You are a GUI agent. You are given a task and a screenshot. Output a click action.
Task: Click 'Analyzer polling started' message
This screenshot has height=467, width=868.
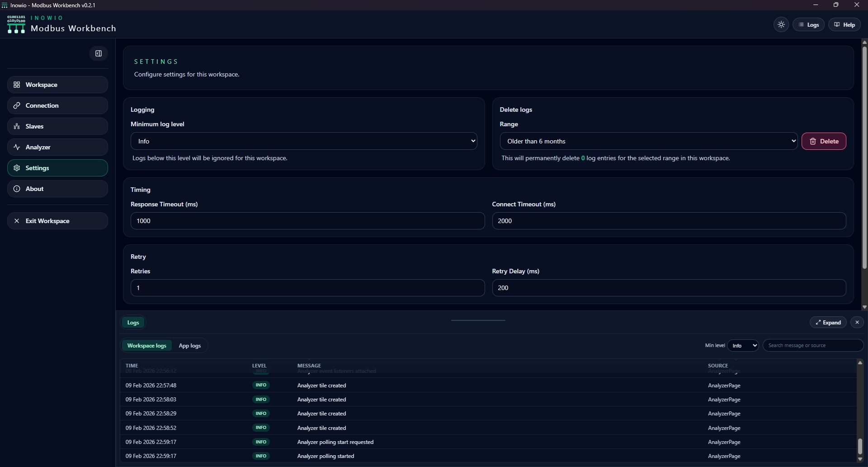click(325, 456)
